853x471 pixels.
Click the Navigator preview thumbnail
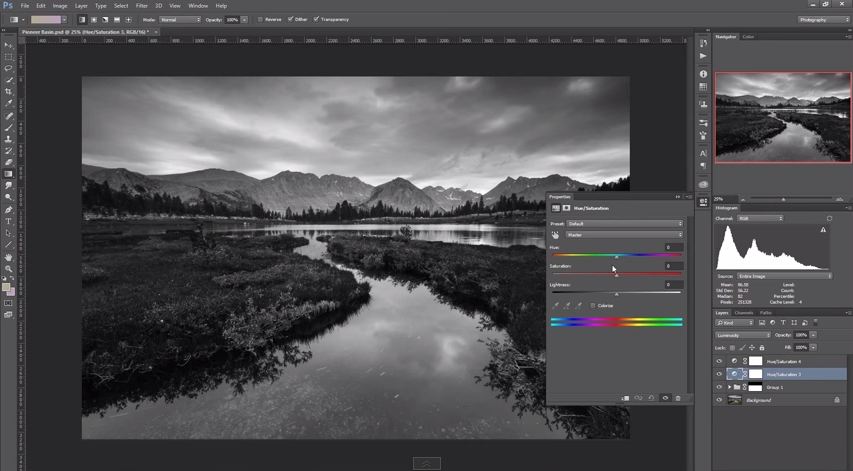783,116
